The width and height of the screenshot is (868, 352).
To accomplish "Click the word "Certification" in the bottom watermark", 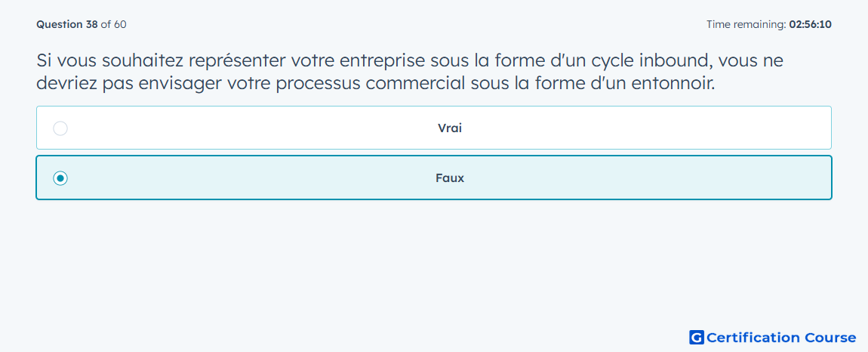I will [753, 338].
